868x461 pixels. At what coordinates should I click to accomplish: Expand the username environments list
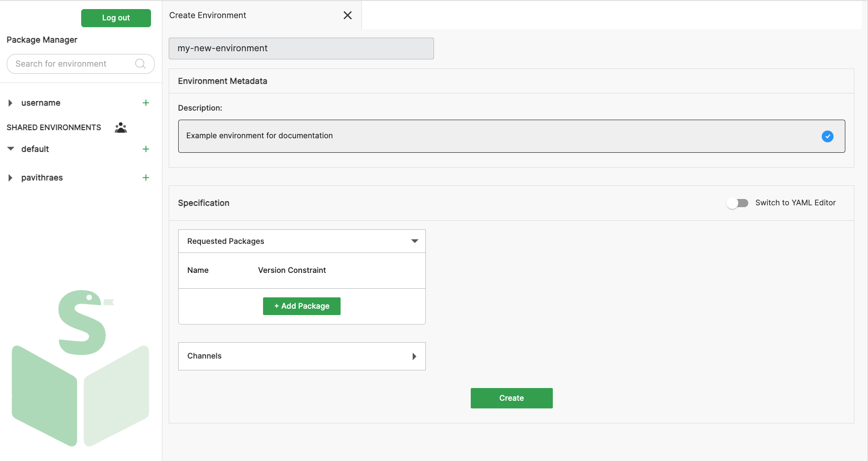click(x=10, y=102)
